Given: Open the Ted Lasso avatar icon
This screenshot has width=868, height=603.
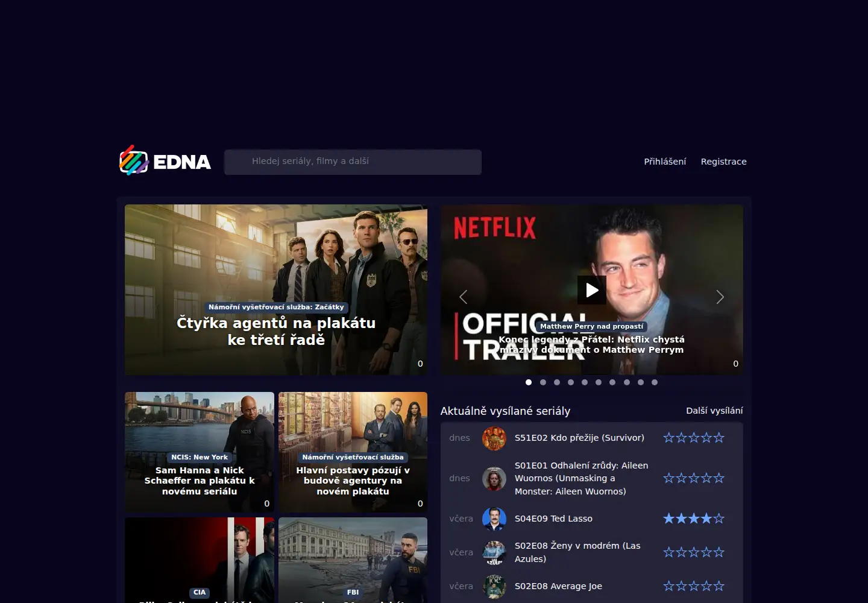Looking at the screenshot, I should [x=494, y=519].
